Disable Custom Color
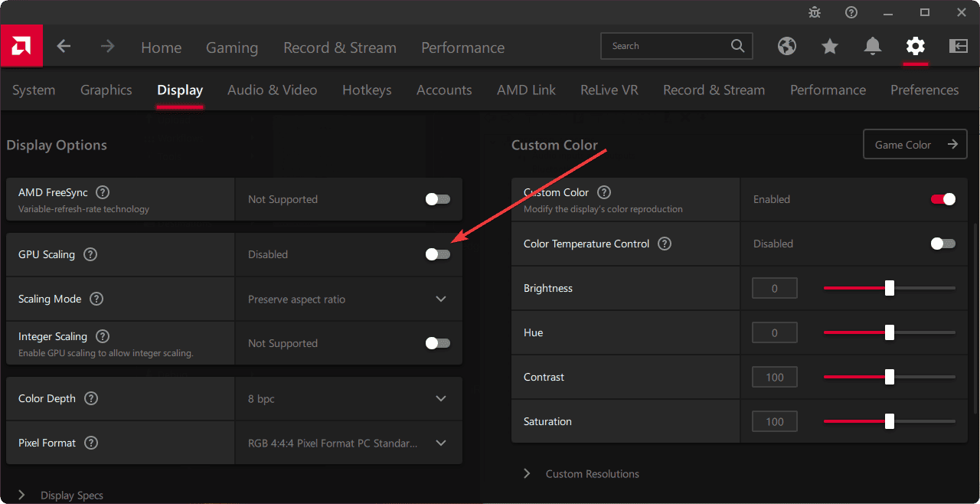980x504 pixels. pos(942,198)
